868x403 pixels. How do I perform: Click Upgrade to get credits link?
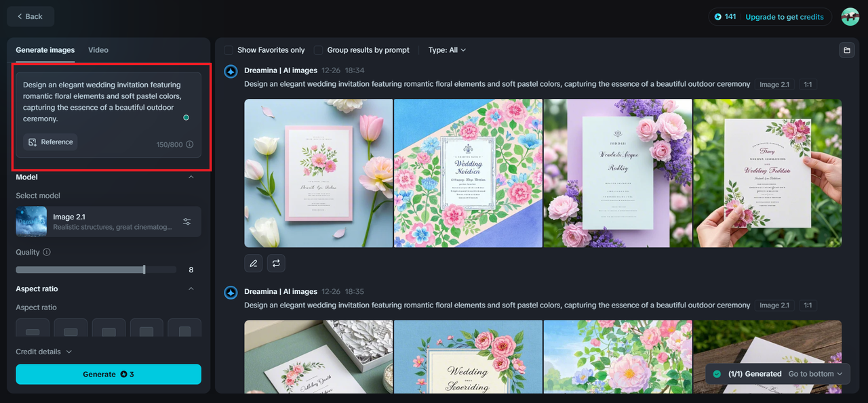tap(785, 17)
